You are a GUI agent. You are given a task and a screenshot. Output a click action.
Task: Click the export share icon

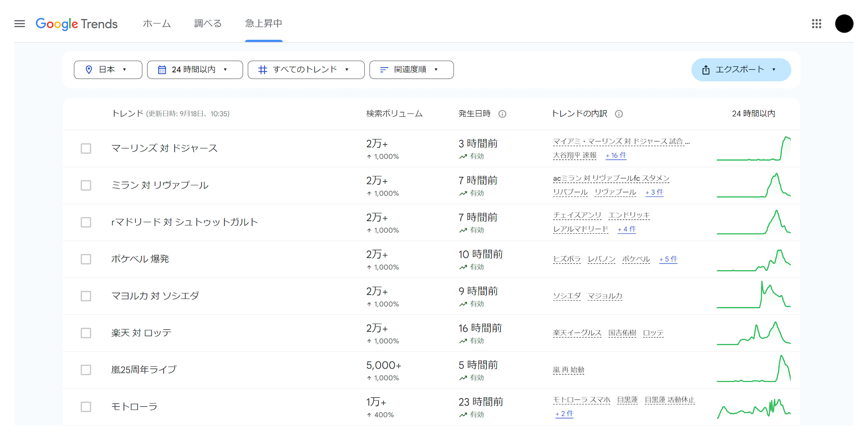[x=706, y=70]
